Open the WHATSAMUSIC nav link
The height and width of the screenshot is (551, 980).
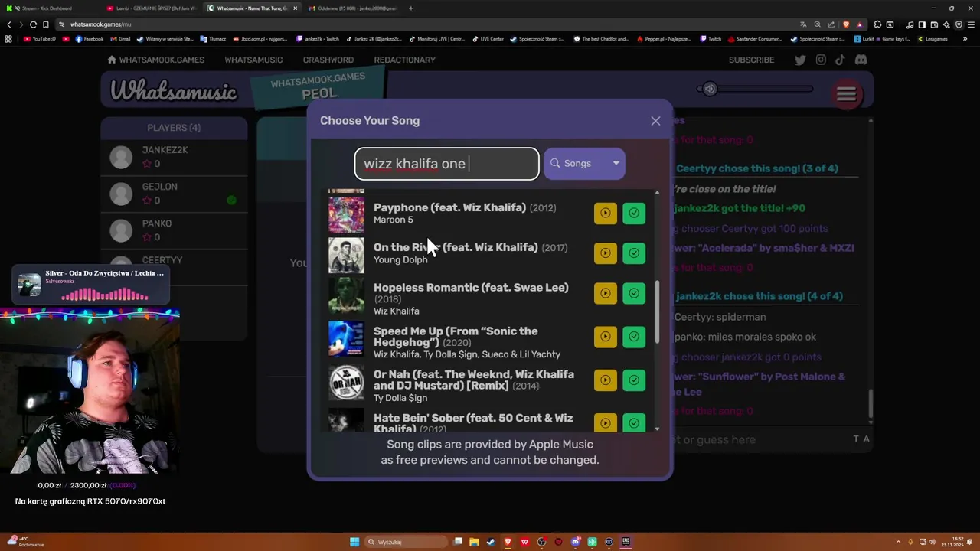pos(253,60)
